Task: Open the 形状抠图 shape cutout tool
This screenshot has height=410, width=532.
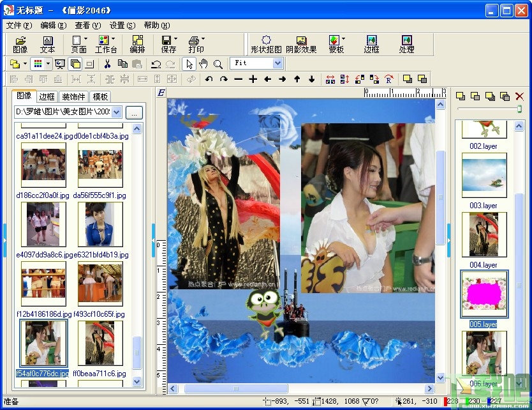Action: (x=266, y=45)
